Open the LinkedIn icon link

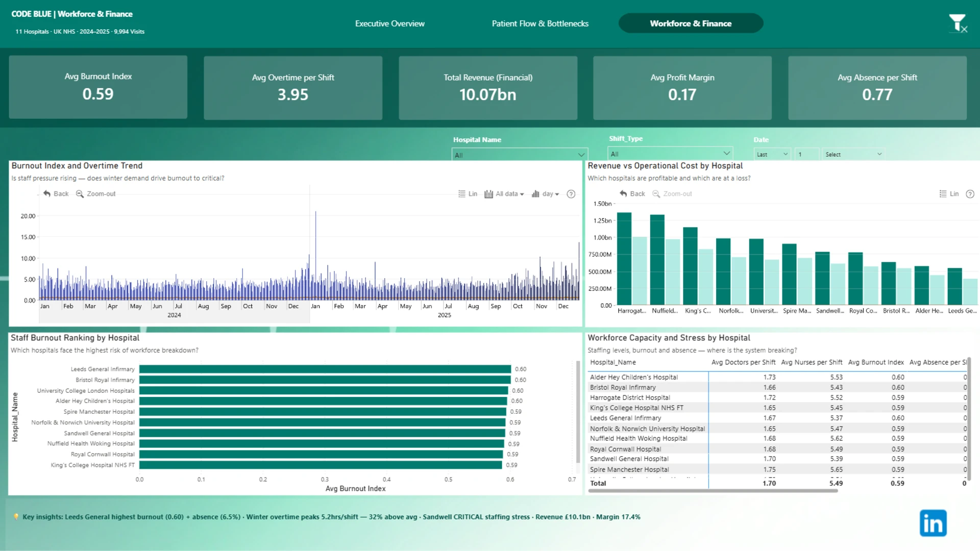[933, 523]
